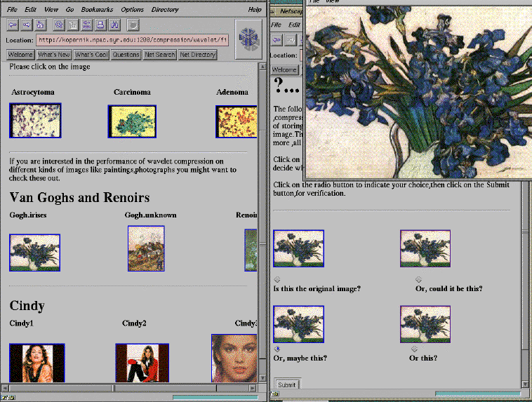Click the Cindy3 face photo thumbnail

(234, 359)
